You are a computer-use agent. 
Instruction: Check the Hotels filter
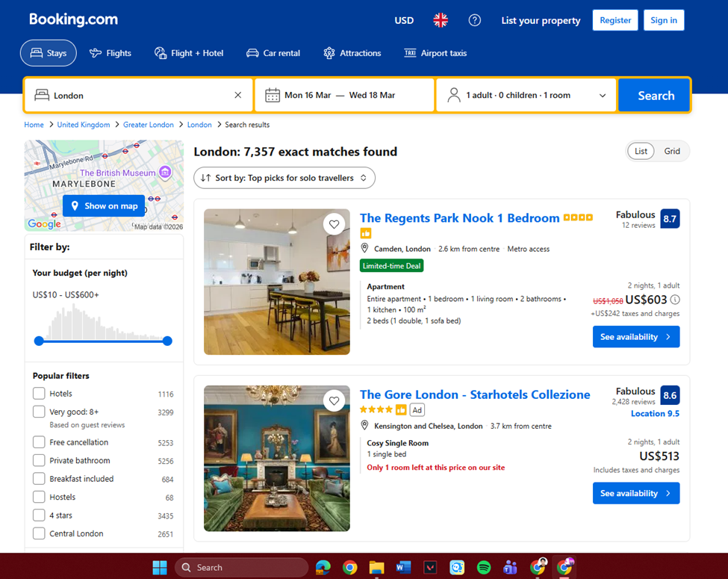[39, 394]
